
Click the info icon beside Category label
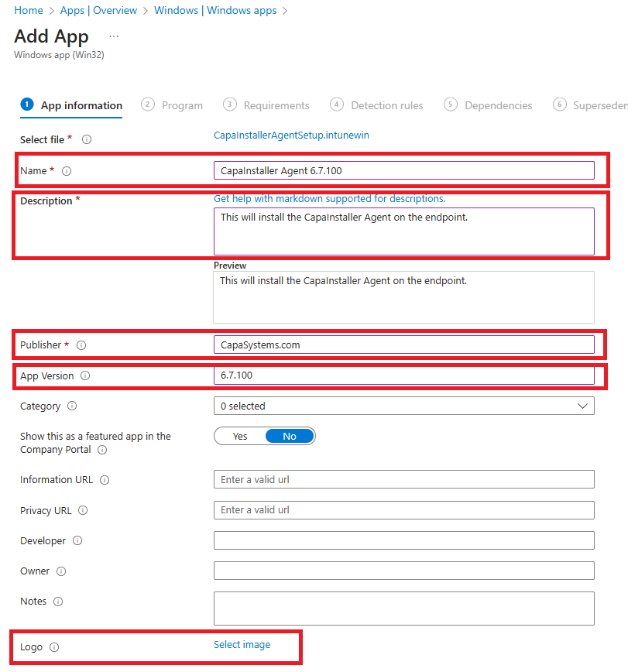(x=72, y=406)
